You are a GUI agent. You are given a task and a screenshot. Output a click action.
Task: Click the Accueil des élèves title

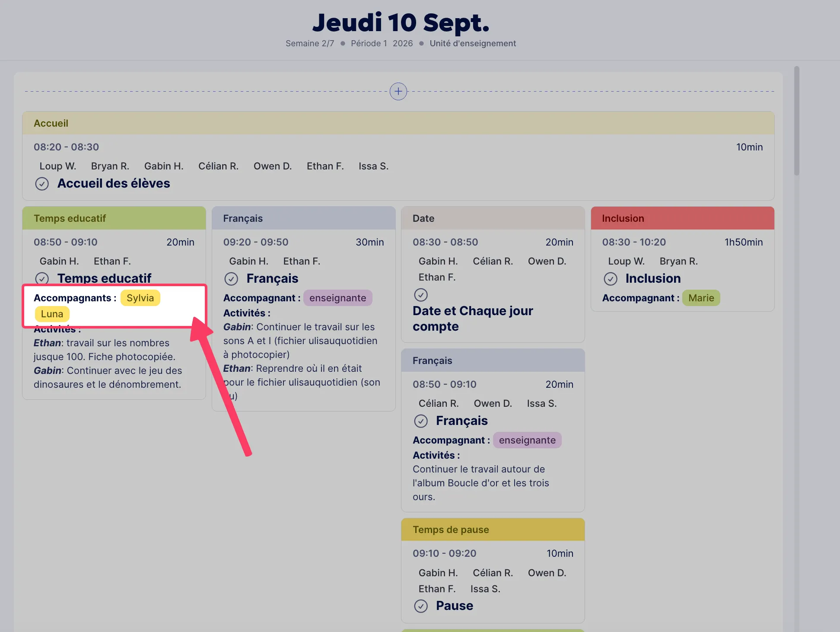[x=114, y=183]
